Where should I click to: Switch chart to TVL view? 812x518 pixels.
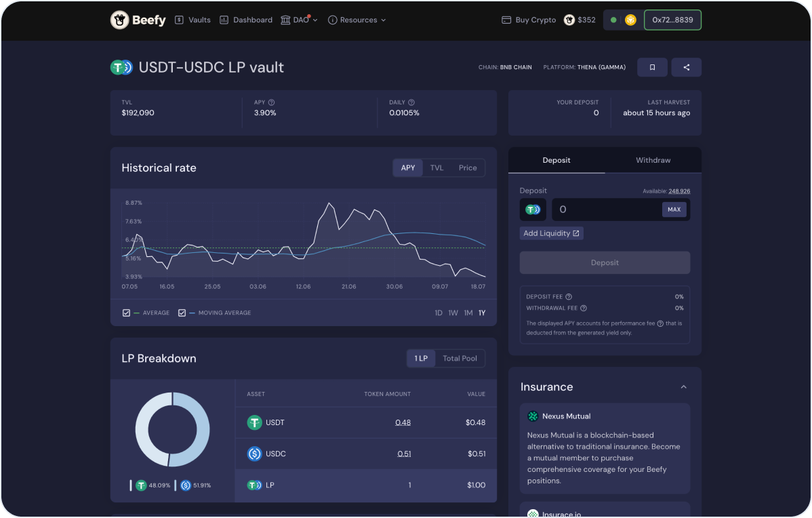pos(437,168)
